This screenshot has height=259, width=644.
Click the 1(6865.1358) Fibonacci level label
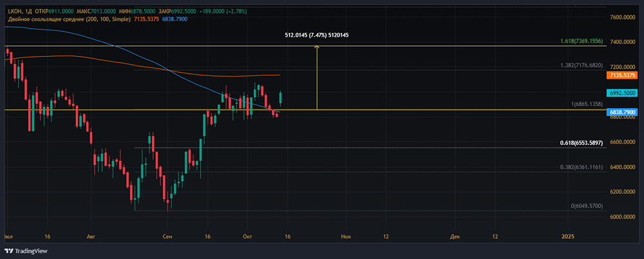click(587, 105)
